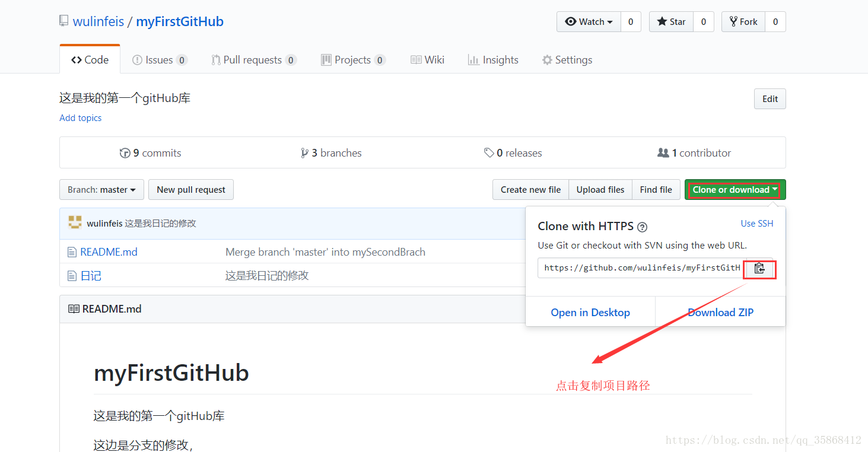Open the Projects tab

[x=353, y=60]
